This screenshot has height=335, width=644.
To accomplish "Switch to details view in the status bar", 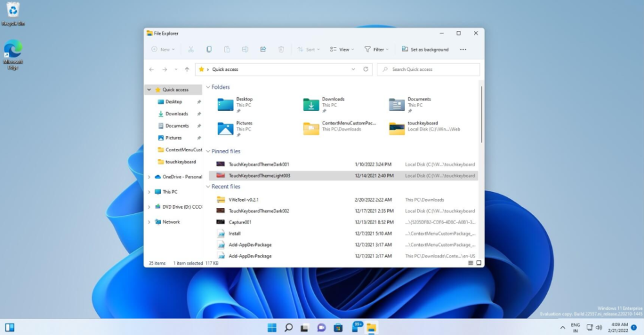I will (x=470, y=263).
